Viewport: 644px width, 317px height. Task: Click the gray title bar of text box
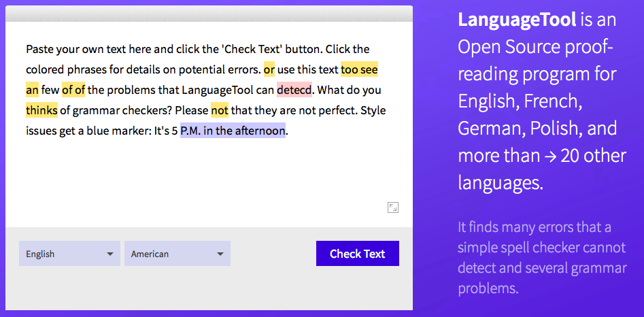[x=209, y=14]
